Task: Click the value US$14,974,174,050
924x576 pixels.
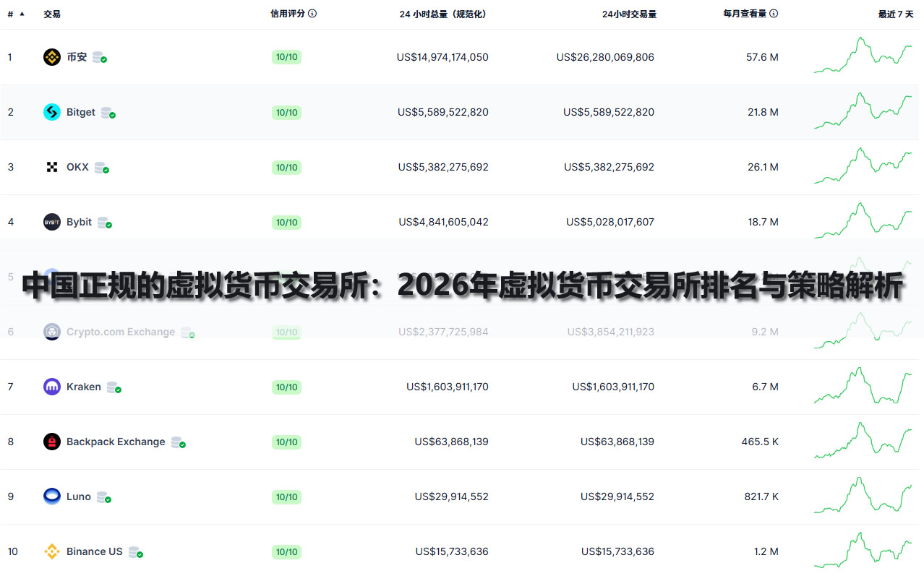Action: point(442,57)
